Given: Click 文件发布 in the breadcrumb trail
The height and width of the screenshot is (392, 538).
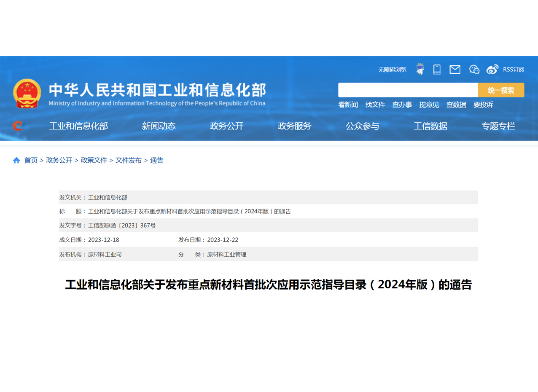Looking at the screenshot, I should pyautogui.click(x=129, y=160).
